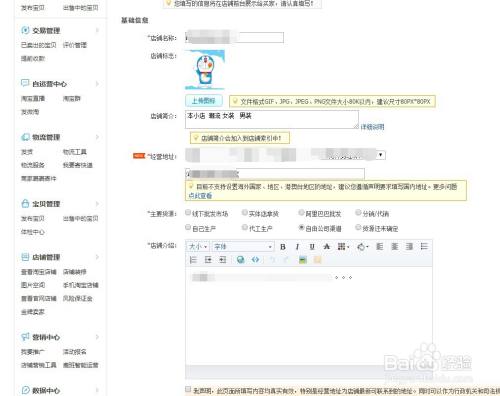
Task: Click the redo icon in editor
Action: (286, 260)
